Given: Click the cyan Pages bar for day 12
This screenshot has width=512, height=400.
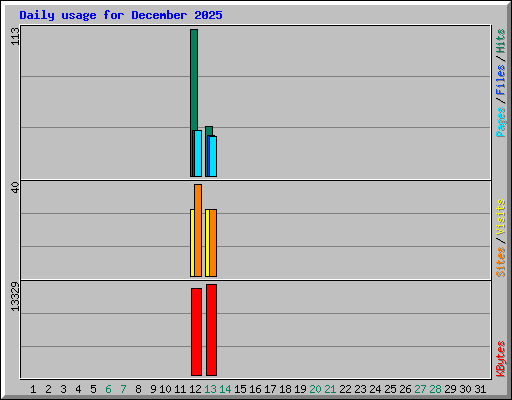Looking at the screenshot, I should (x=198, y=153).
